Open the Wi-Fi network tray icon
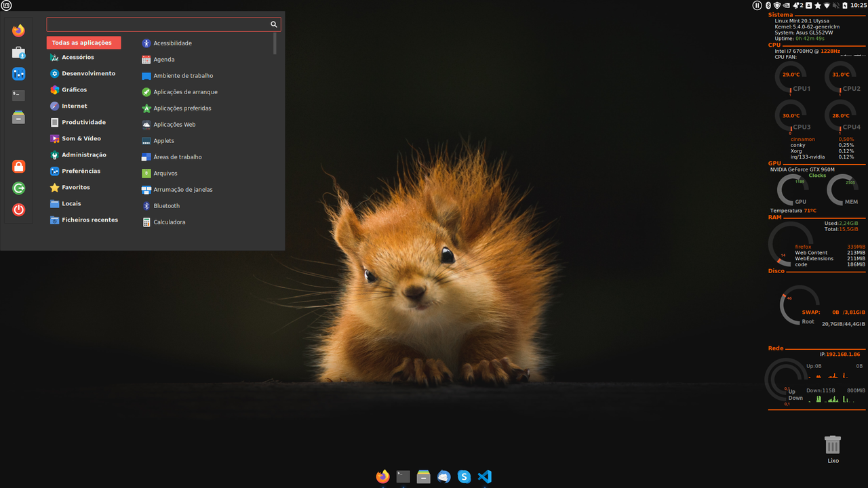 827,5
